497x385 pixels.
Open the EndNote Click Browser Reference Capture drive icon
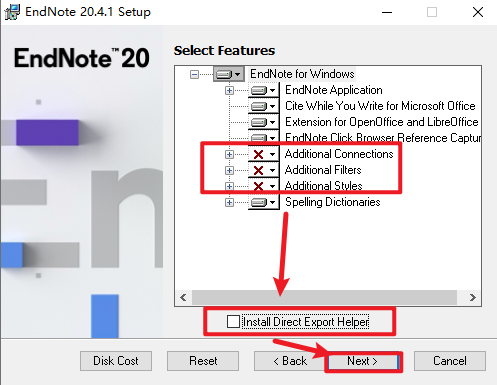[263, 137]
